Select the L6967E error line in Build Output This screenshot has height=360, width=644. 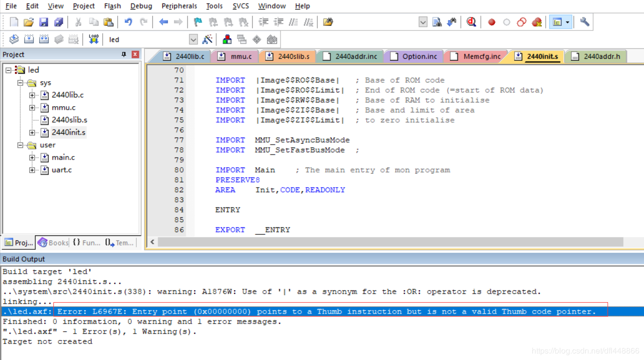326,312
